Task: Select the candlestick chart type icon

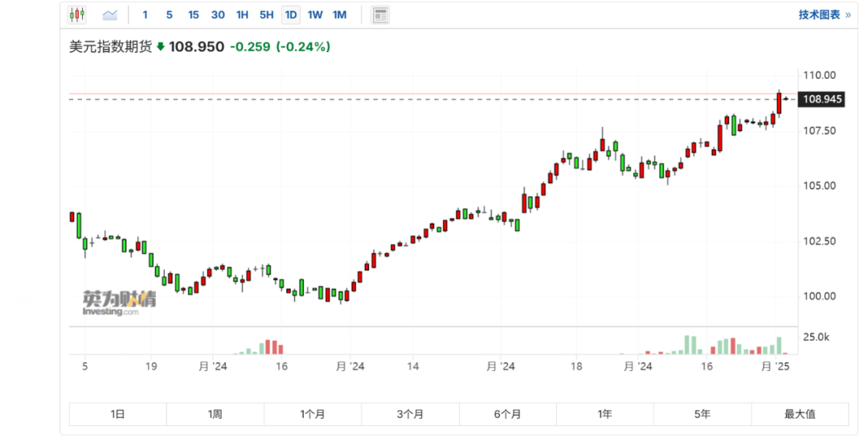Action: pyautogui.click(x=77, y=14)
